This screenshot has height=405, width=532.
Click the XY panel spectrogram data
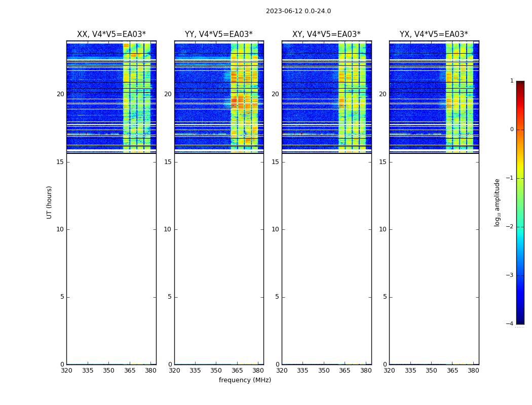pyautogui.click(x=326, y=97)
